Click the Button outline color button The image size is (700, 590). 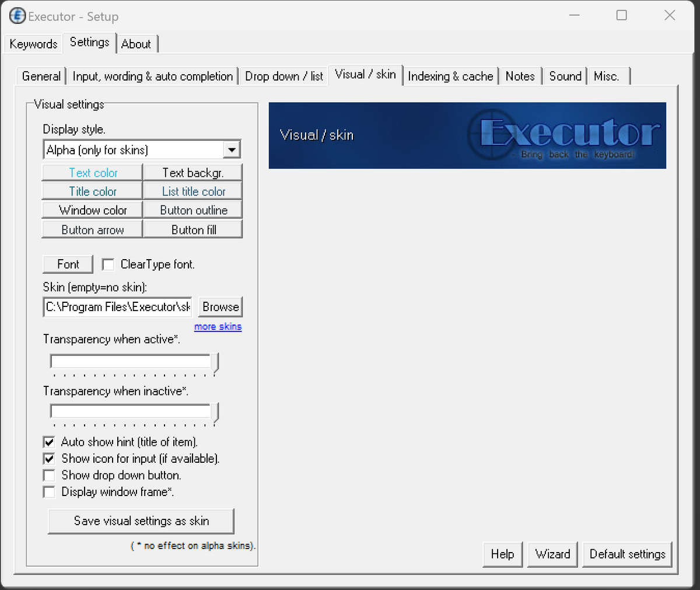tap(192, 210)
